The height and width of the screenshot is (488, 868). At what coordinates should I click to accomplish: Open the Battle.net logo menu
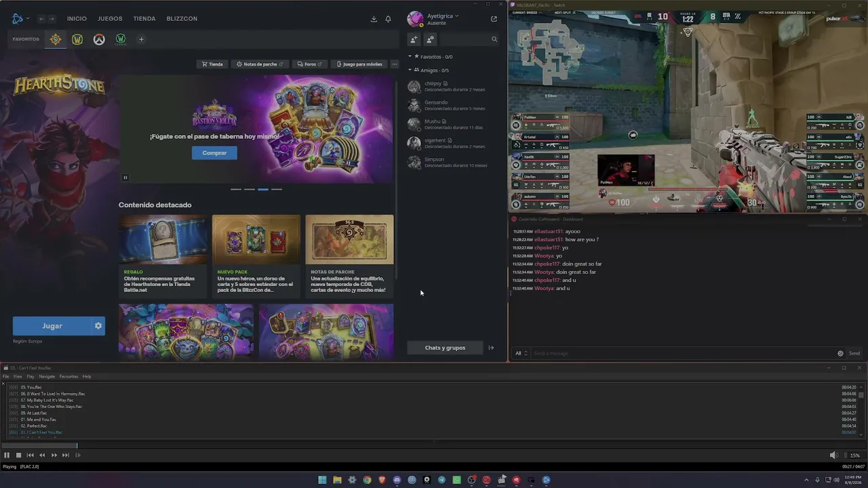coord(18,18)
